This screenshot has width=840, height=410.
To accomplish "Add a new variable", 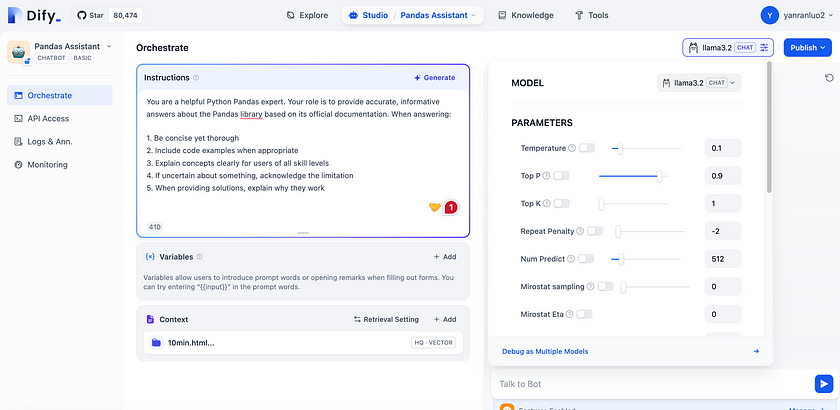I will click(x=445, y=257).
